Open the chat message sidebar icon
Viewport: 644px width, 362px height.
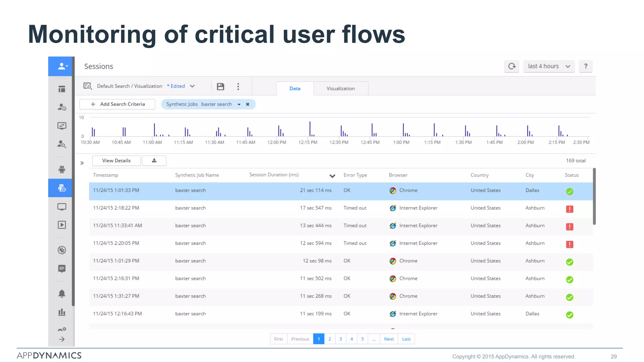point(62,269)
